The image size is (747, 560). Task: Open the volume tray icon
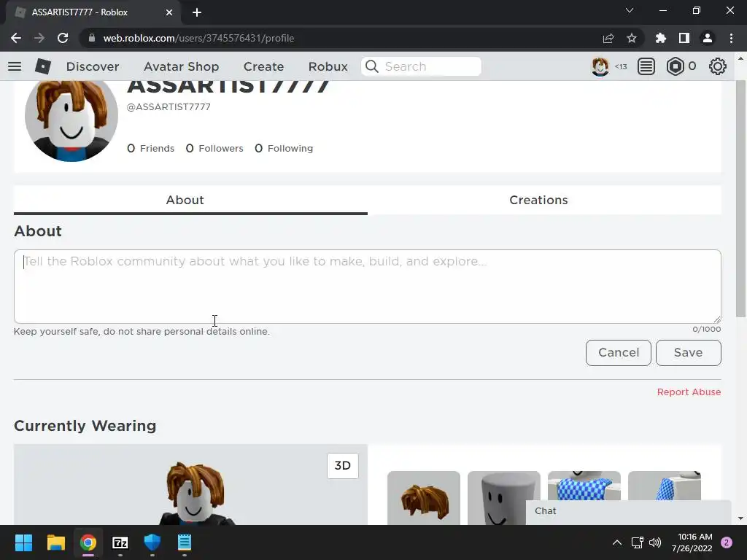pos(655,542)
